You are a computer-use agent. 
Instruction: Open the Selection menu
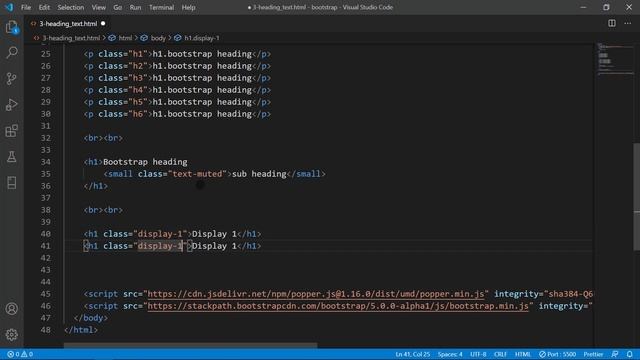pyautogui.click(x=71, y=7)
